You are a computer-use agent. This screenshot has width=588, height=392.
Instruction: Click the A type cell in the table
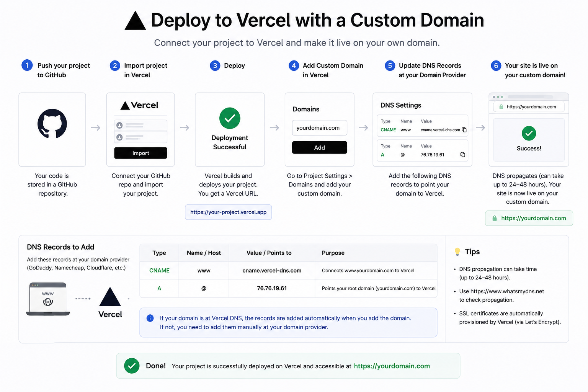point(159,288)
